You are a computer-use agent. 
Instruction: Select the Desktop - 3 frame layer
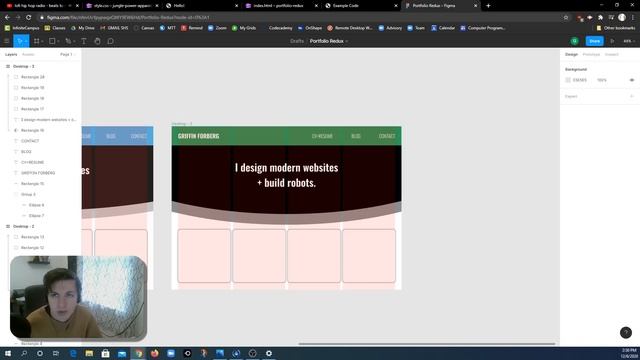[24, 66]
